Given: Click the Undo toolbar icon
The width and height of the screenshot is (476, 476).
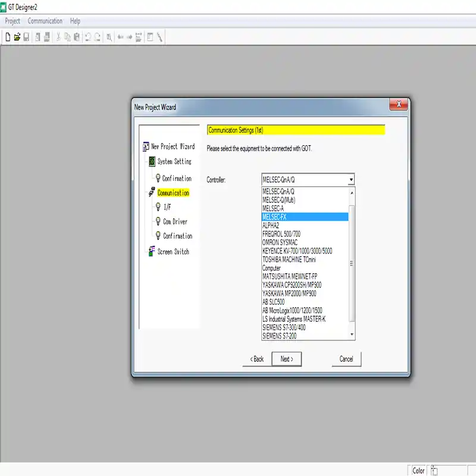Looking at the screenshot, I should coord(88,37).
